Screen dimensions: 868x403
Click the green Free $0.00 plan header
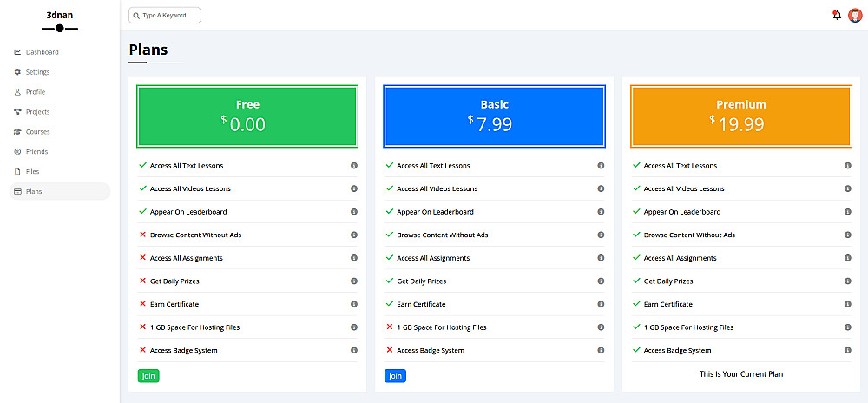coord(247,116)
